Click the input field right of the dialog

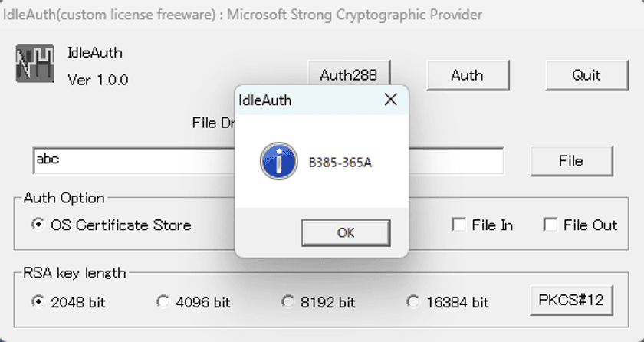pyautogui.click(x=456, y=160)
